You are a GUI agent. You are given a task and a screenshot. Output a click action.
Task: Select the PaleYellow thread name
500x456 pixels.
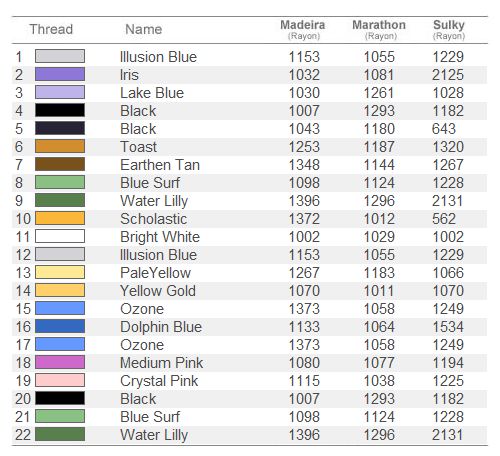click(156, 273)
